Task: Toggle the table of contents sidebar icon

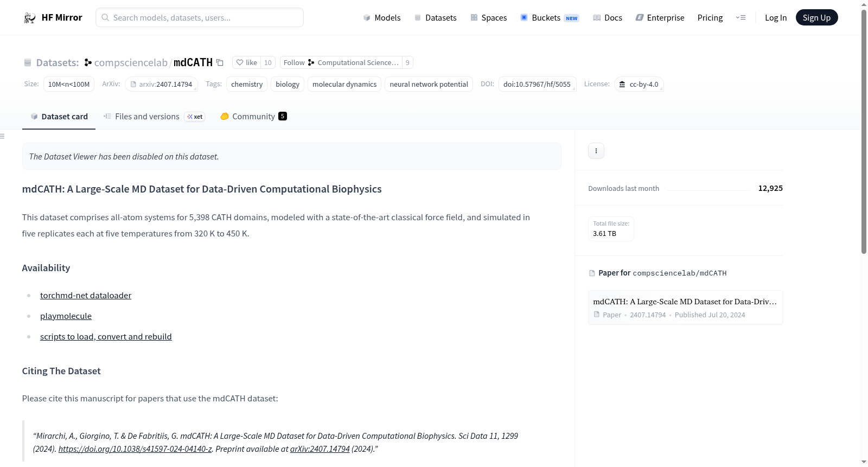Action: coord(2,136)
